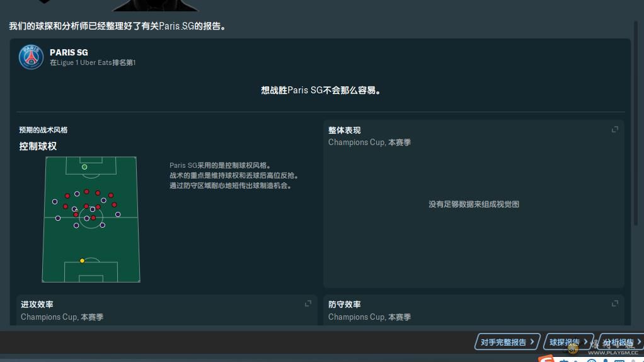Click the 进攻效率 section heading

click(37, 305)
